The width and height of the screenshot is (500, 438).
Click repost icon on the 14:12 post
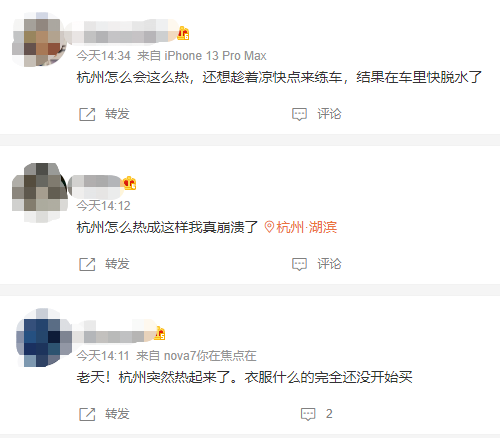pos(87,264)
